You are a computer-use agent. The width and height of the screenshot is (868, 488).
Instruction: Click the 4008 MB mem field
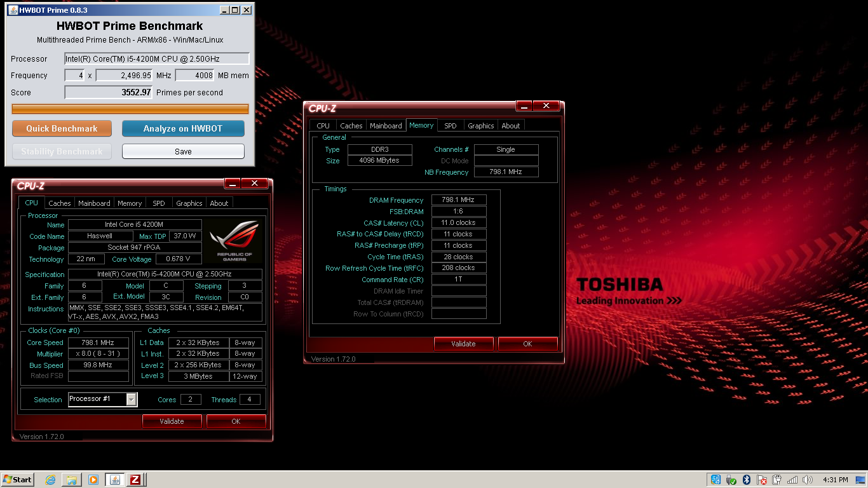coord(194,75)
